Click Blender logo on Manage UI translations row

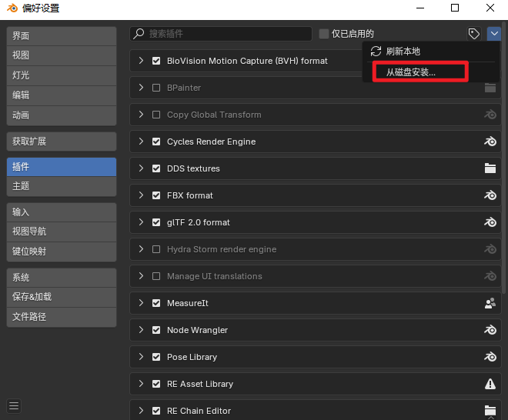tap(490, 276)
